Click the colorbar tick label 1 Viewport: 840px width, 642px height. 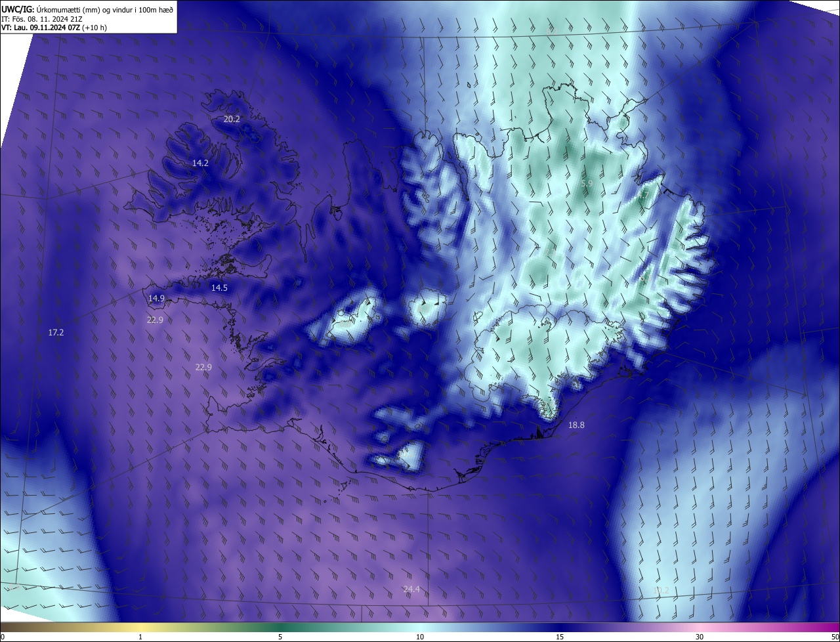tap(140, 637)
